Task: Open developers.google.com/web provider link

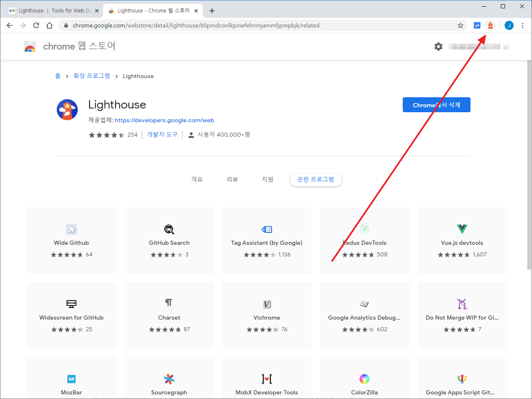Action: coord(164,120)
